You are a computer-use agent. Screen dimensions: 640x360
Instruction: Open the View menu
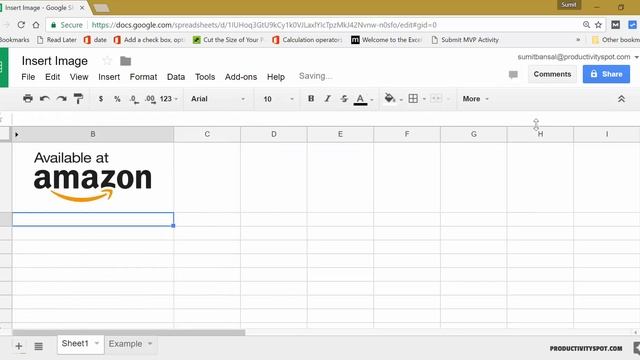pos(79,77)
